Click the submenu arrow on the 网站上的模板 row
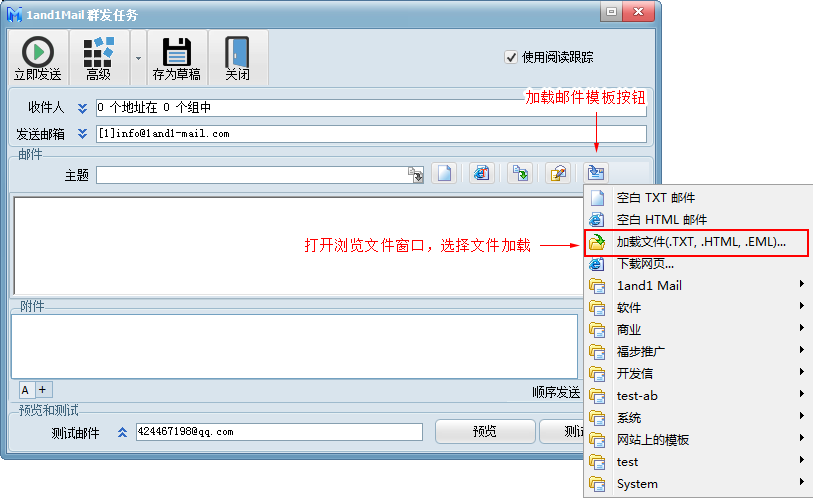Image resolution: width=813 pixels, height=501 pixels. 802,438
